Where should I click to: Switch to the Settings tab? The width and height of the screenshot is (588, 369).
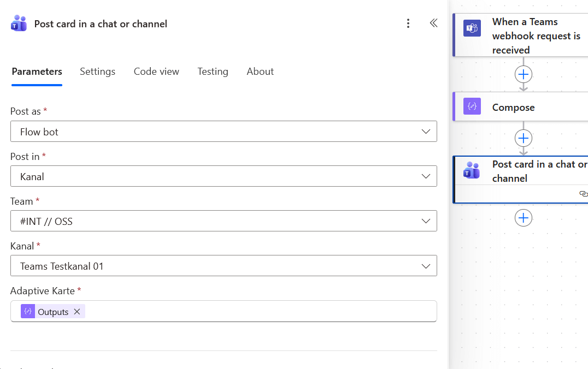click(x=97, y=72)
